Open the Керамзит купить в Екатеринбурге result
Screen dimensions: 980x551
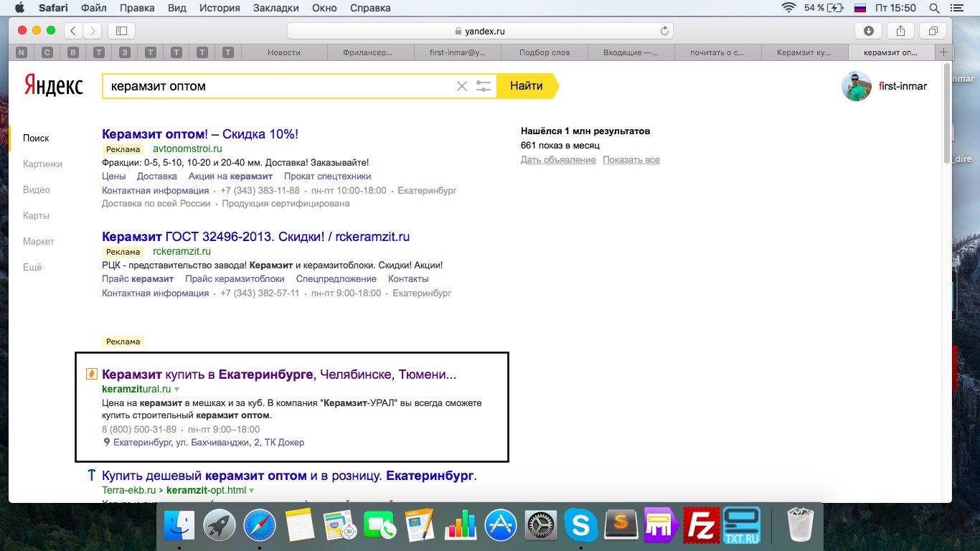click(279, 375)
